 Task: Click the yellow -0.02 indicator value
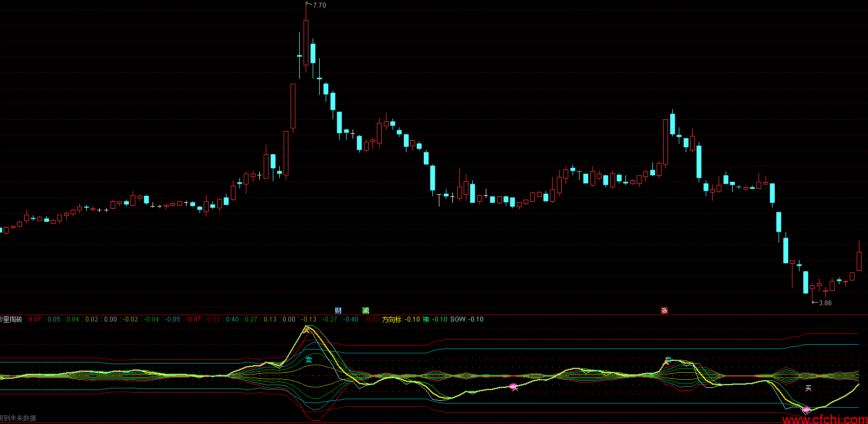tap(130, 319)
